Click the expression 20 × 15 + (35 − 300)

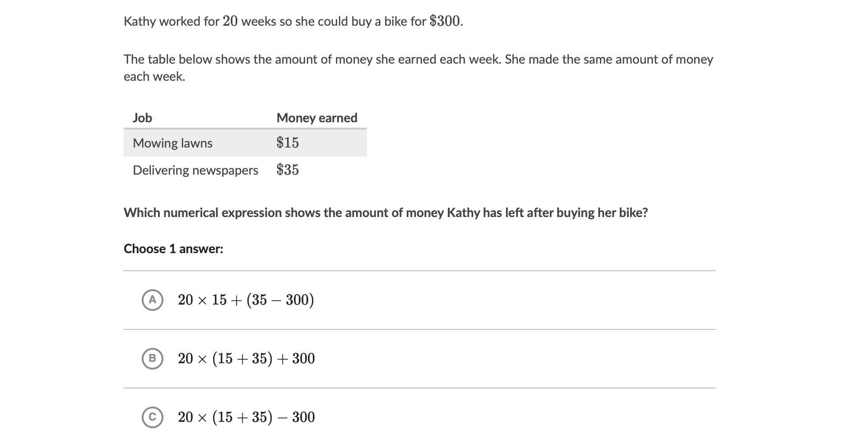[246, 300]
